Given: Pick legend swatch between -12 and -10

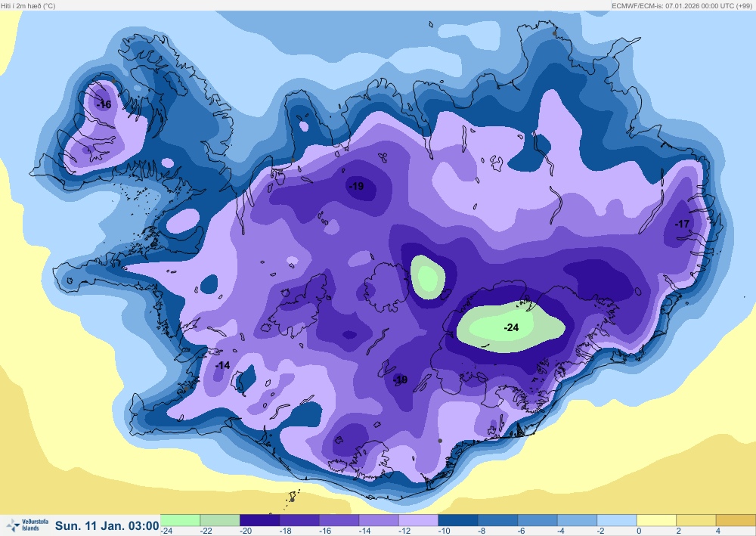Looking at the screenshot, I should click(x=419, y=520).
